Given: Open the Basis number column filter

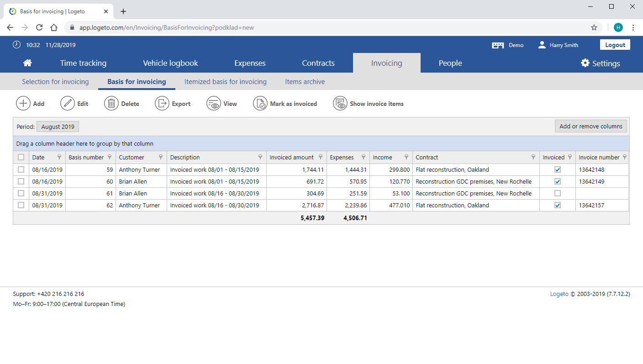Looking at the screenshot, I should click(109, 157).
